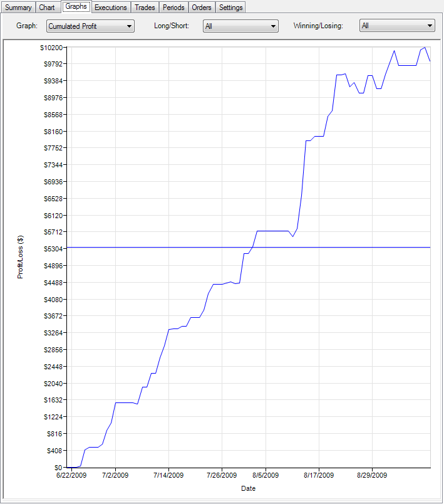Click the $408 axis value
Image resolution: width=444 pixels, height=504 pixels.
click(x=54, y=451)
